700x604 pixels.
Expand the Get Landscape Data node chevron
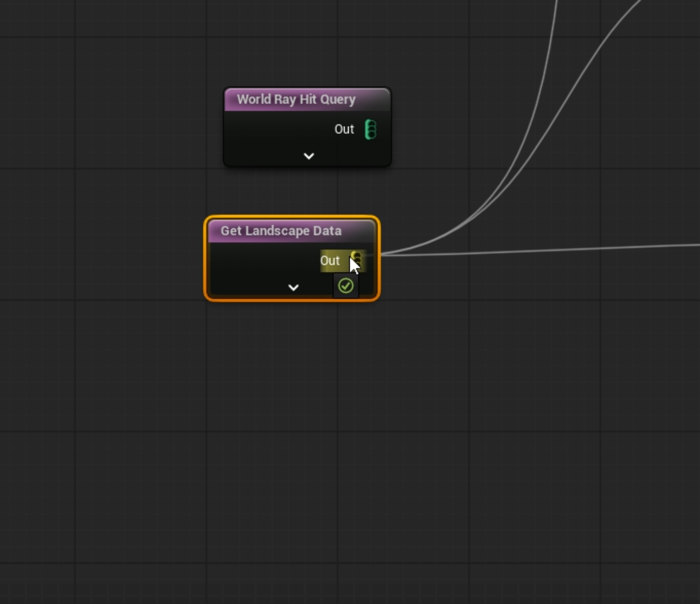[x=293, y=287]
